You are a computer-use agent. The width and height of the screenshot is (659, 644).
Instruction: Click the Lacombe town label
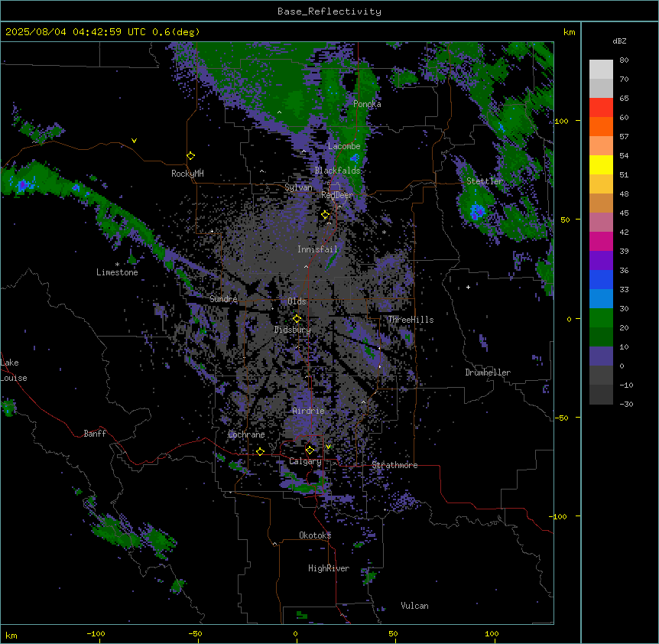(344, 146)
